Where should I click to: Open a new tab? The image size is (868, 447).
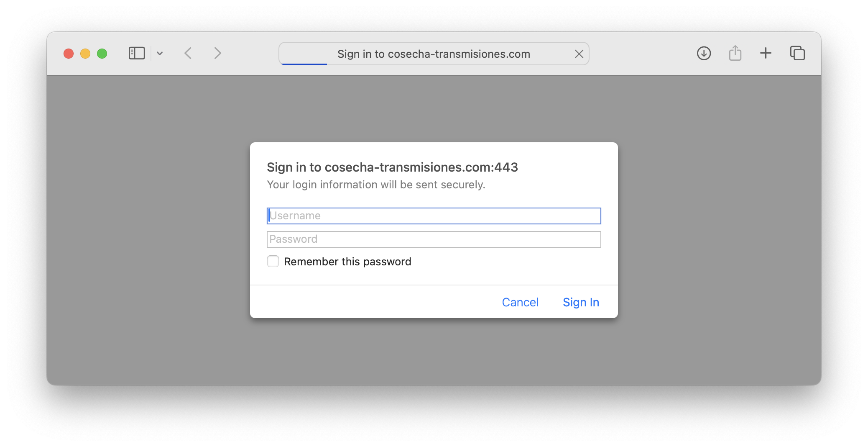pos(766,54)
